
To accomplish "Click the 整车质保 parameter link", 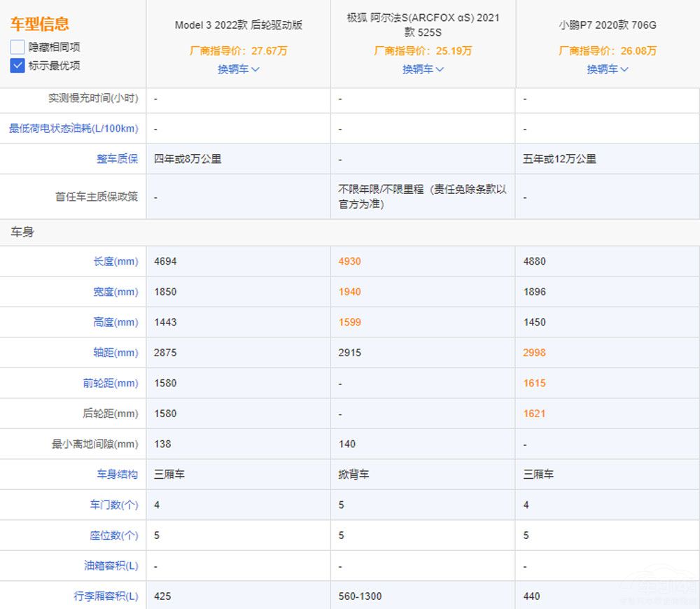I will click(x=117, y=159).
